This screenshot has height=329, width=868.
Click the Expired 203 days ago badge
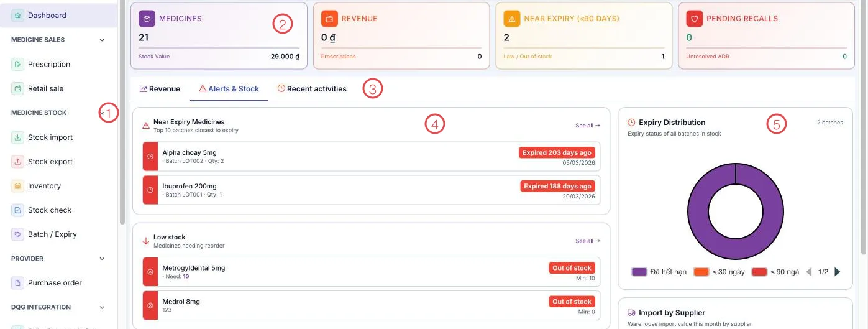coord(557,153)
